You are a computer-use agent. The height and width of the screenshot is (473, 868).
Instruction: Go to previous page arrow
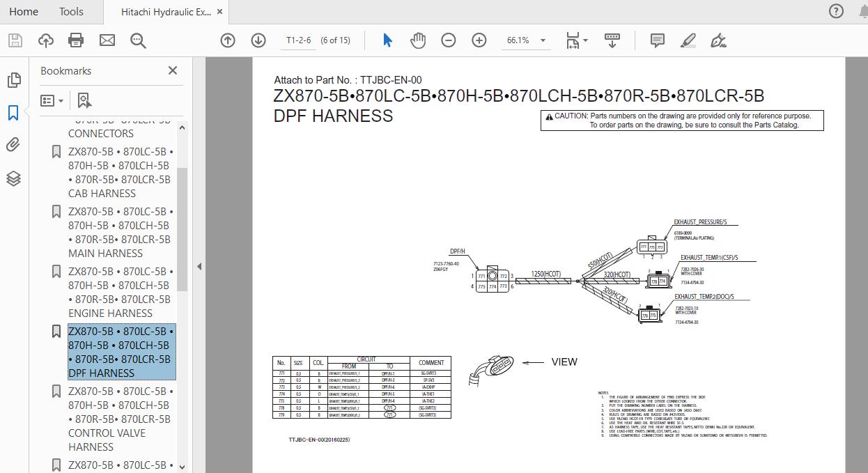tap(228, 40)
